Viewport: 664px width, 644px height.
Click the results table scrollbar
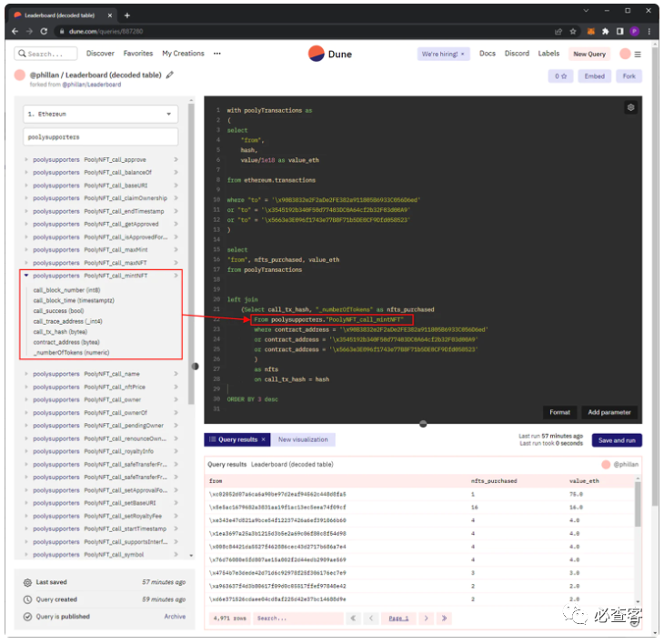coord(638,504)
